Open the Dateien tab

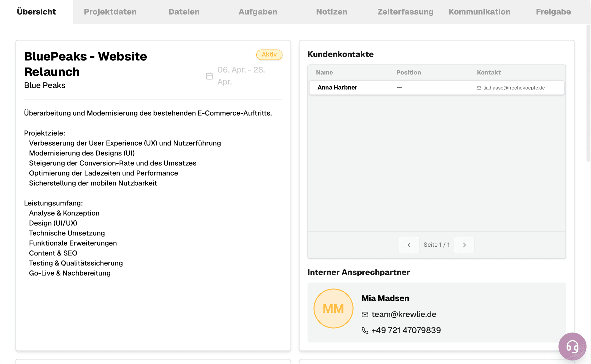pyautogui.click(x=184, y=12)
